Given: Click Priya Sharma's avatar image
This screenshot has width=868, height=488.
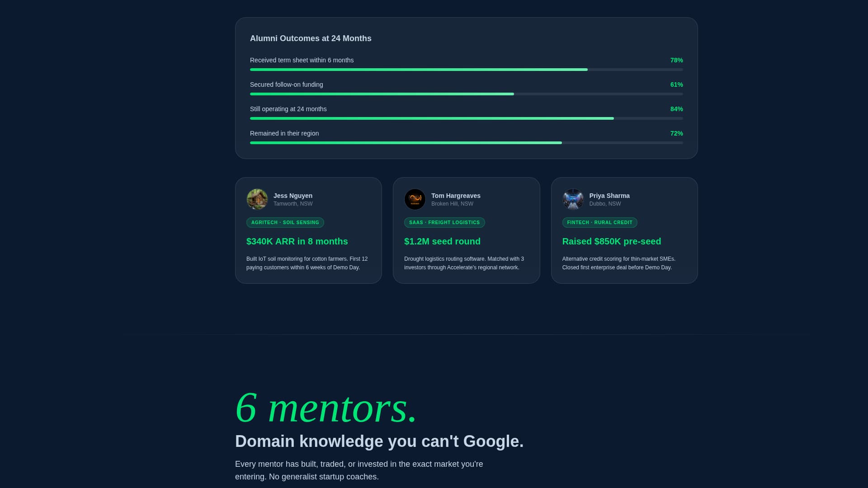Looking at the screenshot, I should coord(573,199).
